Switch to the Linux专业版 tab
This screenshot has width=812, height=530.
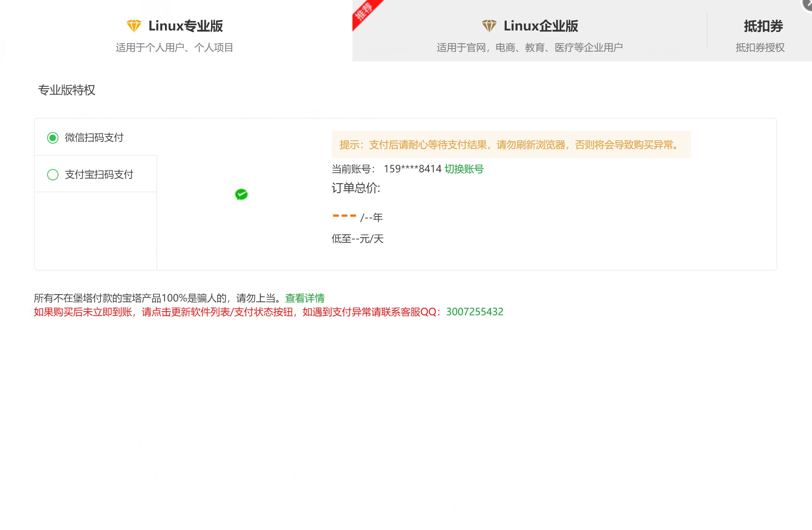click(x=176, y=30)
